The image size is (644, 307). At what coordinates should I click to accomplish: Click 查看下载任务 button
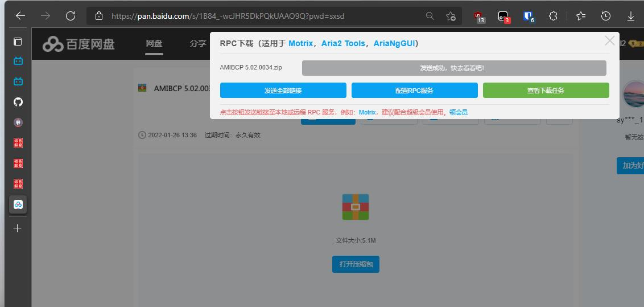click(x=546, y=91)
